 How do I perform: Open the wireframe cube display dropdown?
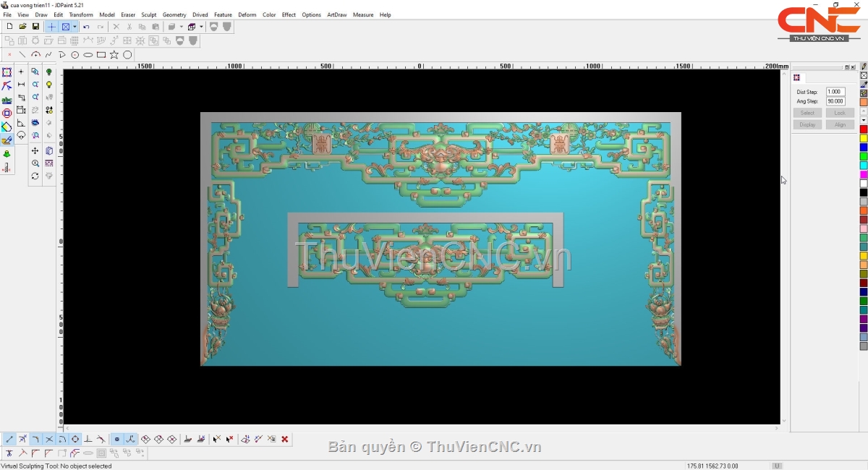point(201,27)
